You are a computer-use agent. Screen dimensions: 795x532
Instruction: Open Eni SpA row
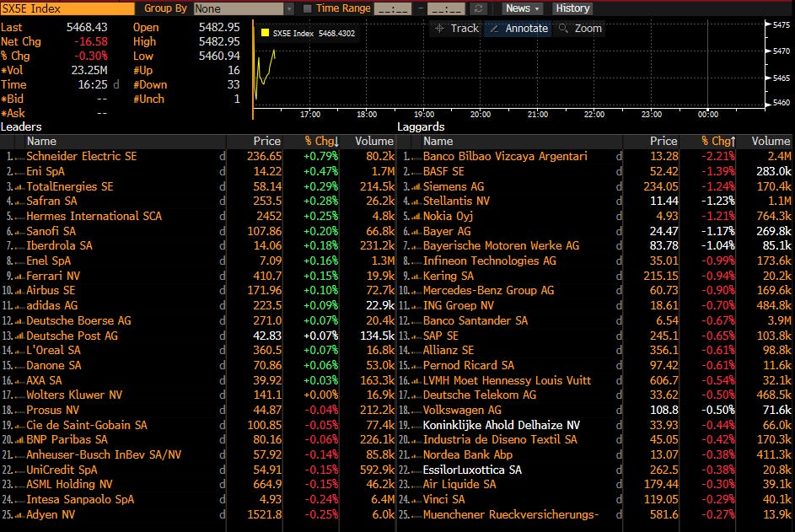coord(198,171)
